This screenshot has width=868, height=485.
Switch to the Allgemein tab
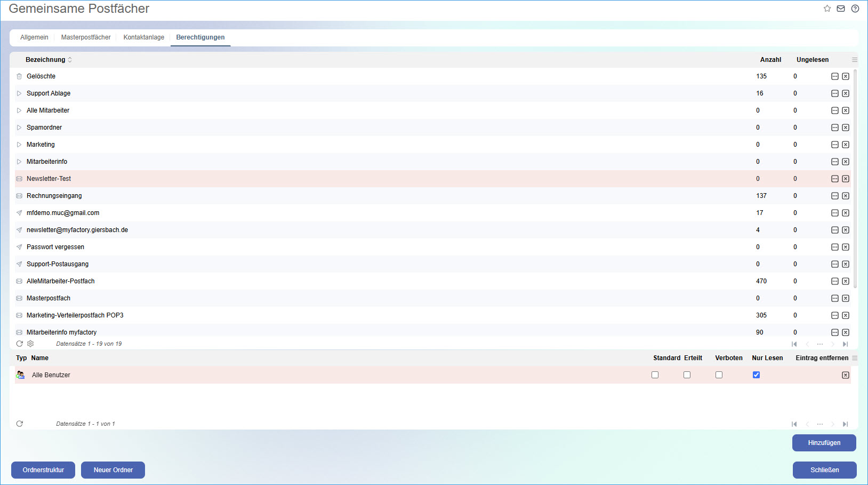[x=34, y=37]
